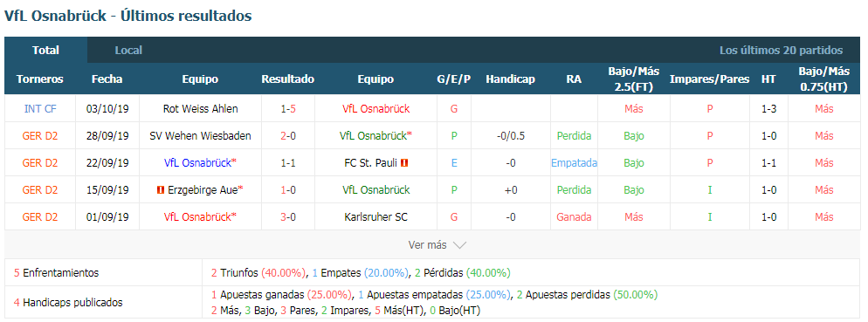Screen dimensions: 868x322
Task: Click the Resultado column header
Action: [288, 79]
